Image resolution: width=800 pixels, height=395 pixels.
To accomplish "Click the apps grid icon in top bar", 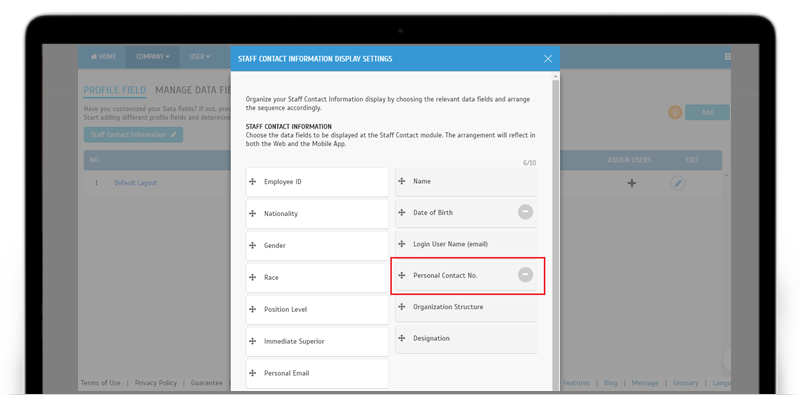I will (728, 57).
